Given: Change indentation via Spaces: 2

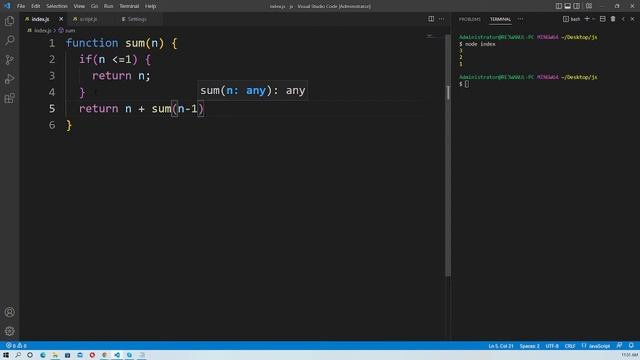Looking at the screenshot, I should [x=529, y=346].
